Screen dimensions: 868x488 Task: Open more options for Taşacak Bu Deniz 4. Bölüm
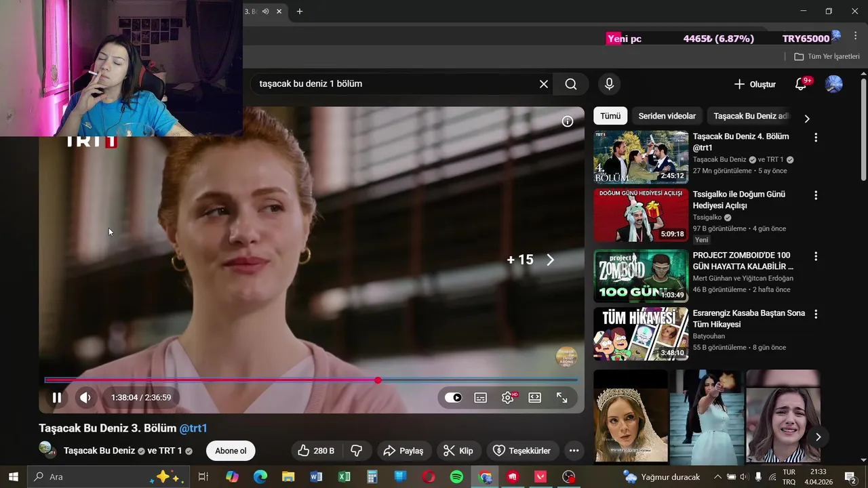point(816,138)
